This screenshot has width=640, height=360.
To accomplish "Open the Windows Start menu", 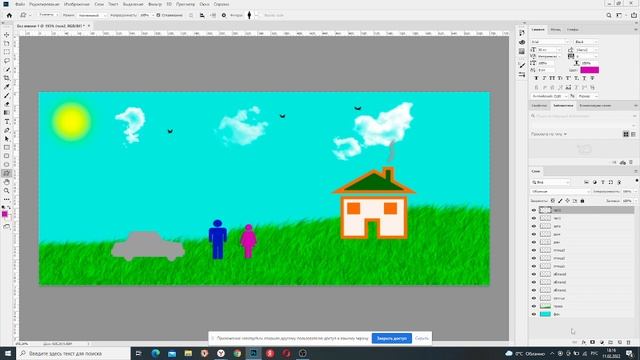I will pyautogui.click(x=8, y=353).
